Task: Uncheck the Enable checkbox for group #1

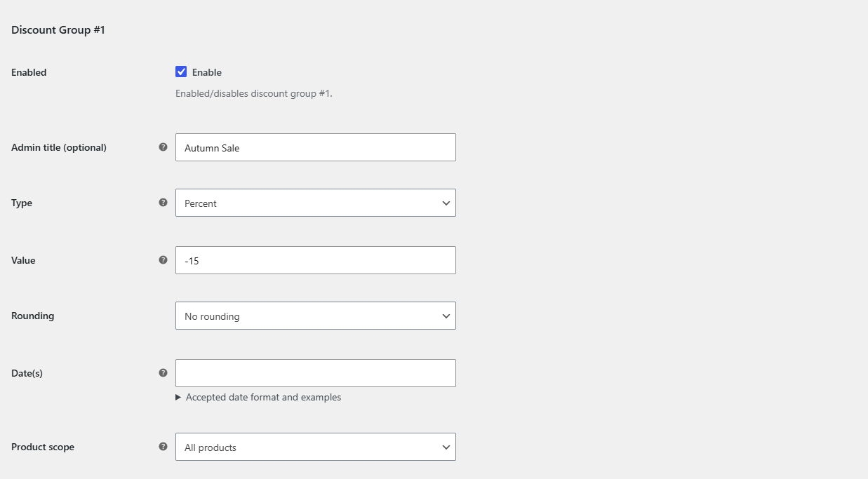Action: pos(181,72)
